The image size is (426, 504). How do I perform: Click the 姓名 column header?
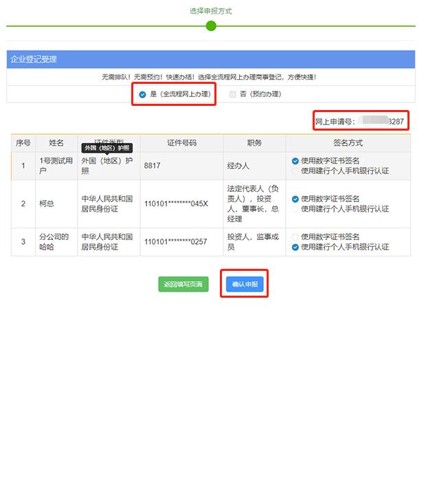(x=56, y=143)
